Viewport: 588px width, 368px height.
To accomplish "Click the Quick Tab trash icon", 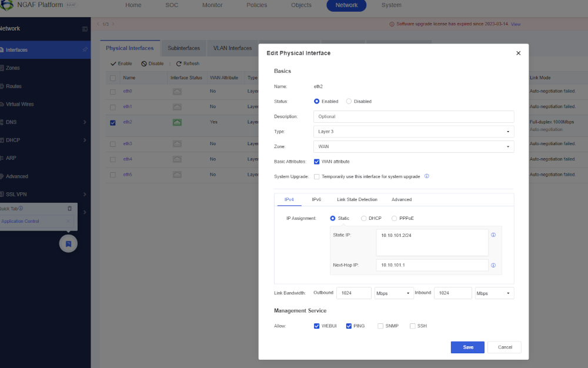I will click(69, 208).
